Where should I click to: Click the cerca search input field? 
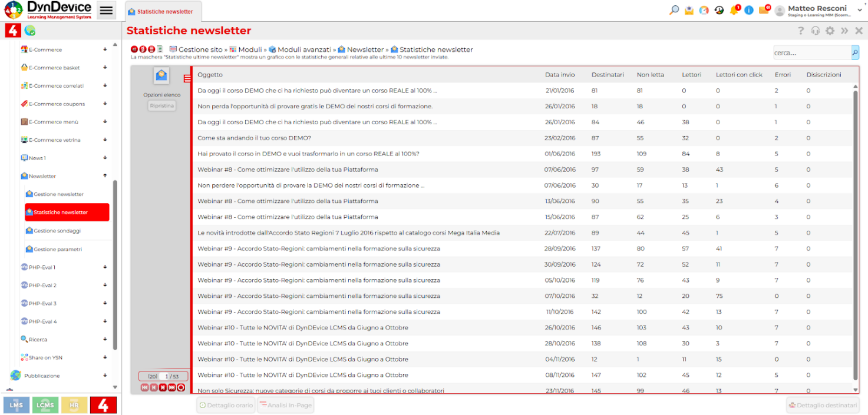point(811,53)
